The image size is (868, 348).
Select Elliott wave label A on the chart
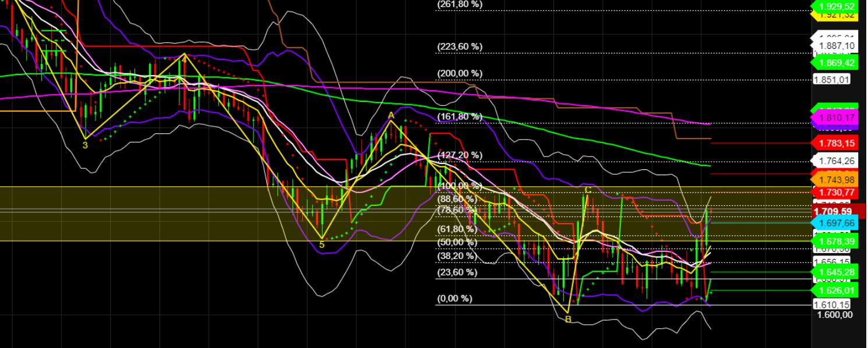click(391, 115)
